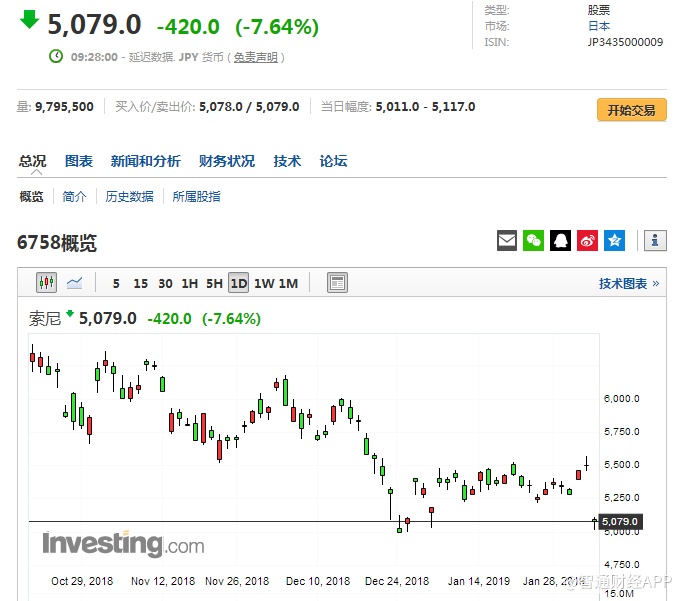Viewport: 682px width, 601px height.
Task: Share the page via email icon
Action: (x=507, y=241)
